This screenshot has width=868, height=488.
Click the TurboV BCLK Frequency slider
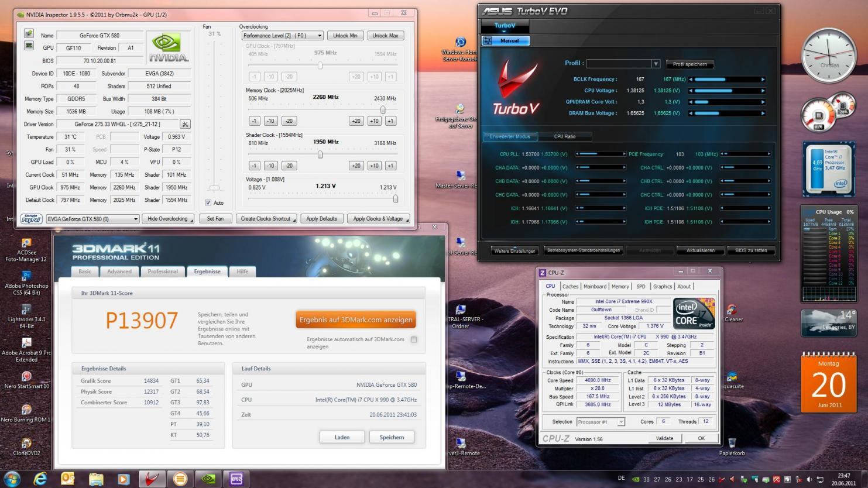tap(727, 79)
